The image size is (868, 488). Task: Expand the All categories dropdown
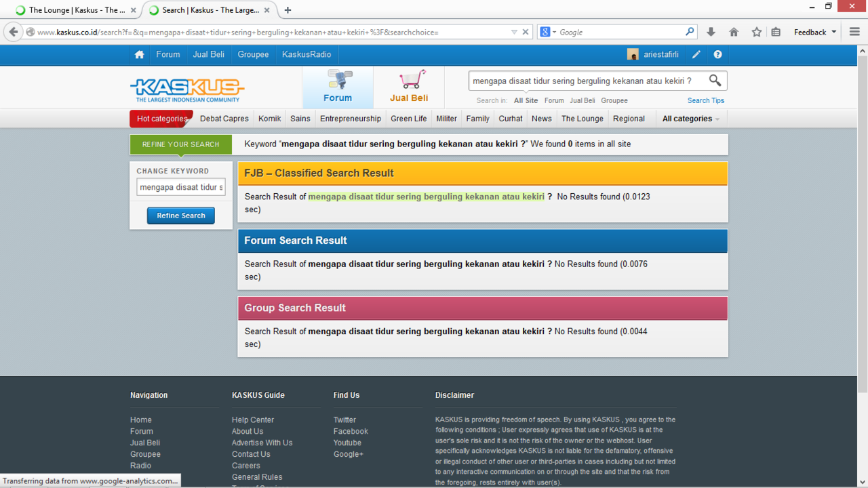[690, 119]
